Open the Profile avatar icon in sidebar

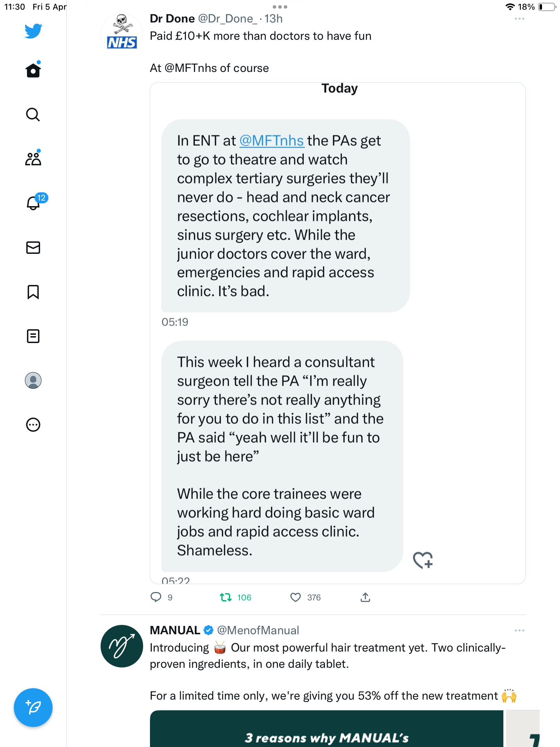pos(33,380)
